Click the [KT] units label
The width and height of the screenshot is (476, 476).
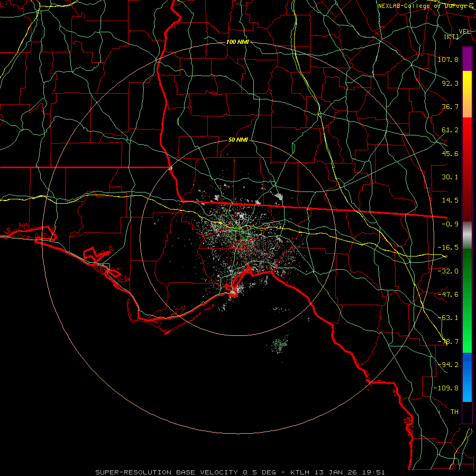tap(452, 36)
